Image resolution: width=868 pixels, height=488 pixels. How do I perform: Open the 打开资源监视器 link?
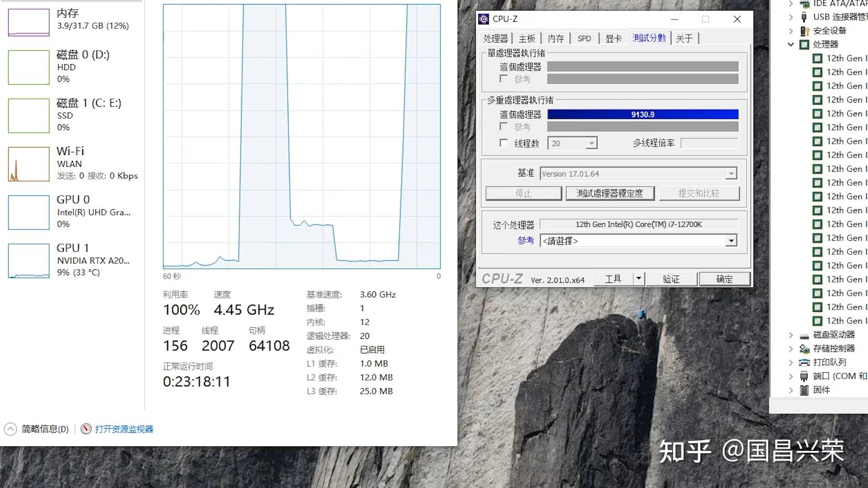[x=124, y=429]
